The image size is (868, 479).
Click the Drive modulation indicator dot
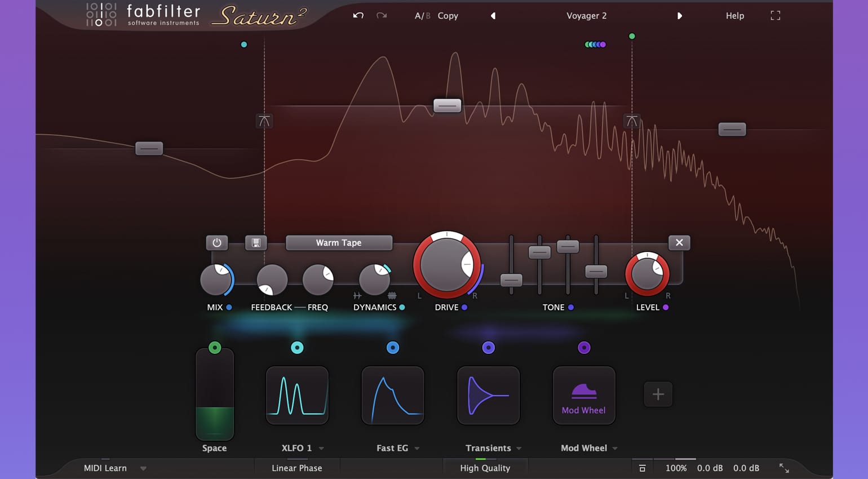click(464, 307)
